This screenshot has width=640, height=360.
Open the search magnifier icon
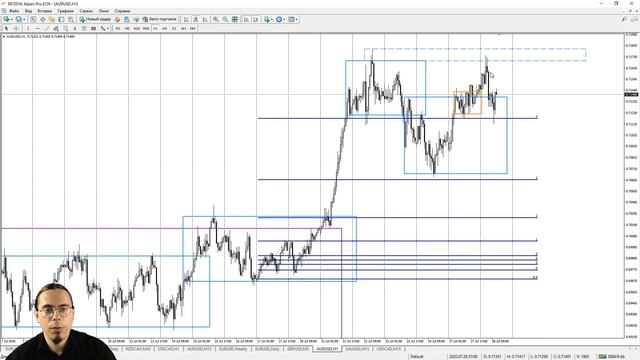click(x=624, y=19)
